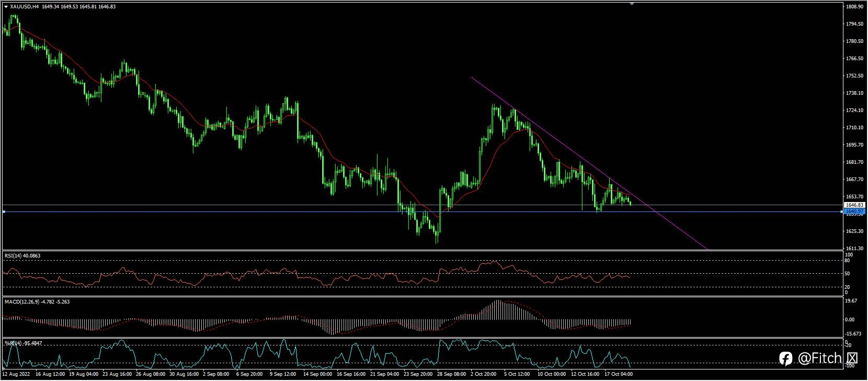Click the 17 Oct 04:00 time label

[619, 375]
